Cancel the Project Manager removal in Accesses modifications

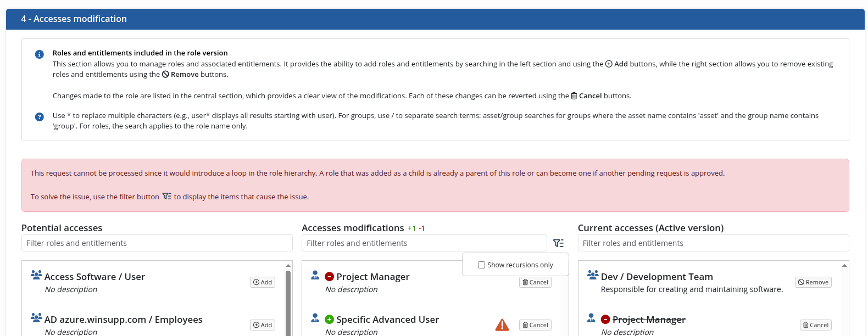[535, 282]
